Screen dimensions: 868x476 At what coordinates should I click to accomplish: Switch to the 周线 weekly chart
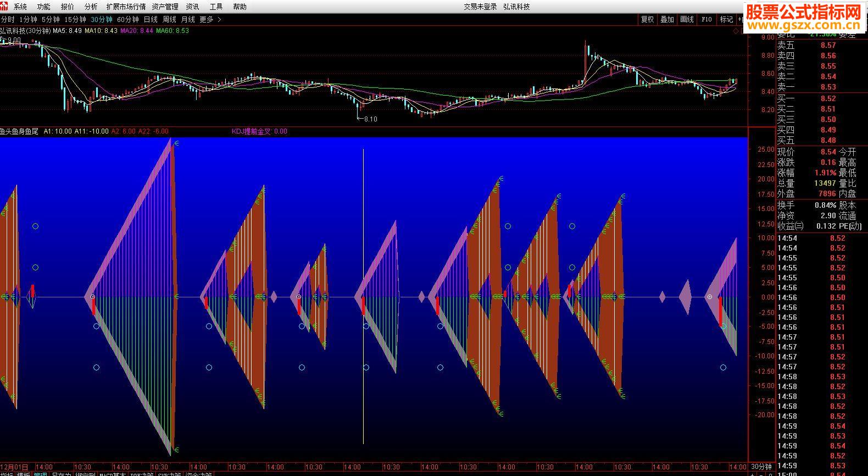click(169, 19)
